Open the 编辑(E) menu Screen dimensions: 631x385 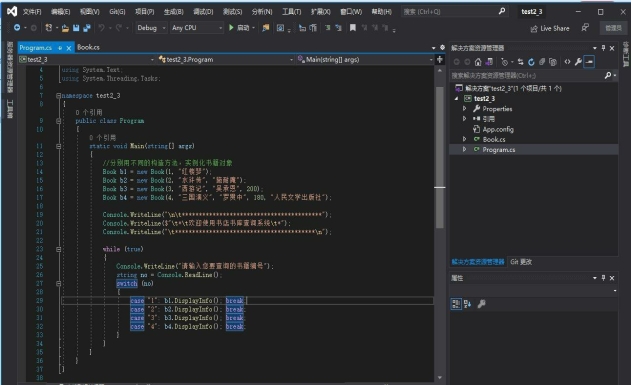[x=60, y=12]
